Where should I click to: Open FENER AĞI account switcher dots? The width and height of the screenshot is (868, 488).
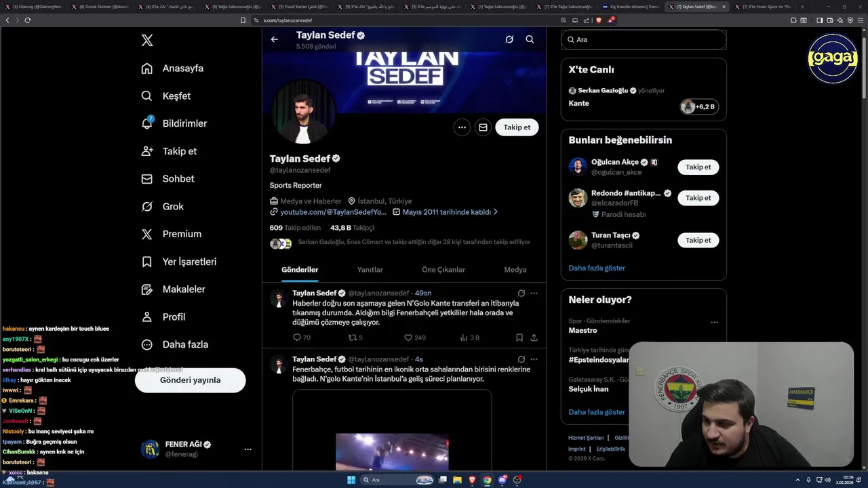[x=248, y=449]
